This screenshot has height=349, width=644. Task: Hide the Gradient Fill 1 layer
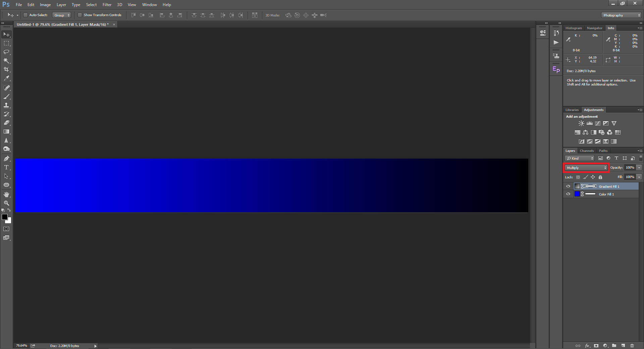[568, 186]
